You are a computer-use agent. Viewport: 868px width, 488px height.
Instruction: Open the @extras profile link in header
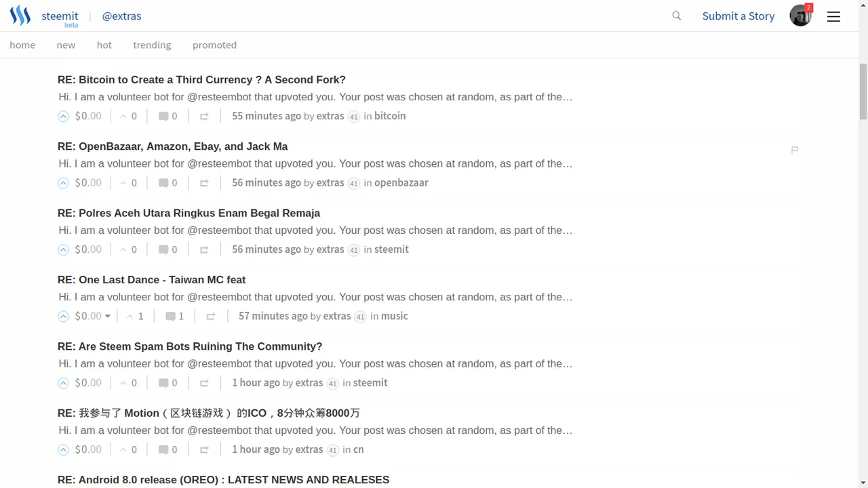[121, 16]
